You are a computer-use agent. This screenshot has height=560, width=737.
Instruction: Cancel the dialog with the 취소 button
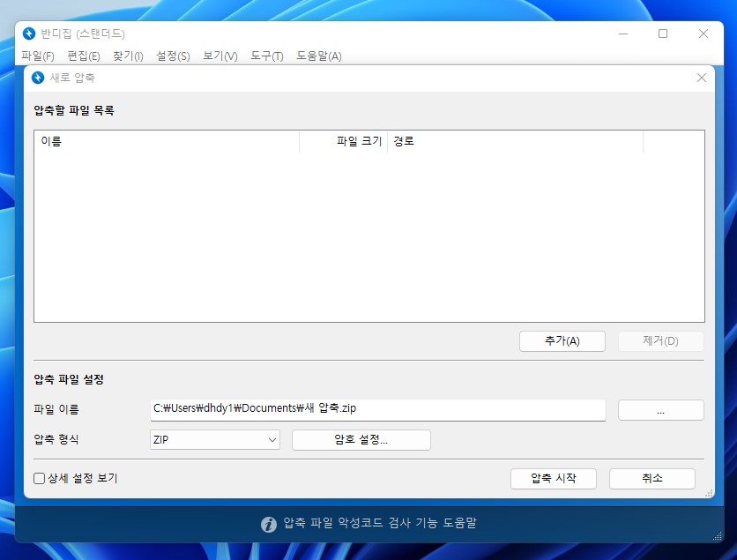651,479
